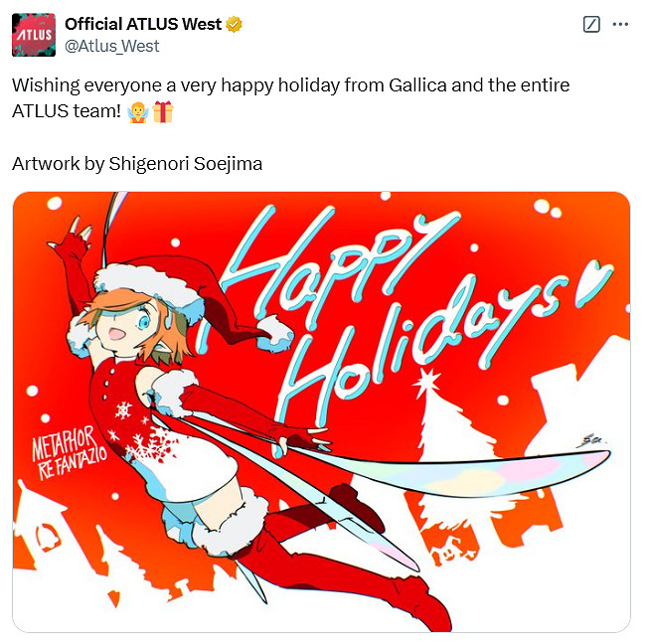Click the Metaphor ReFantazio logo in artwork
Viewport: 648px width, 644px height.
point(69,453)
